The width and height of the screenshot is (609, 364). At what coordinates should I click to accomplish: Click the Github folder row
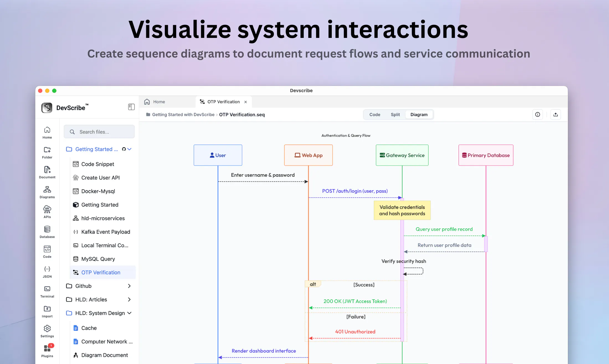99,286
